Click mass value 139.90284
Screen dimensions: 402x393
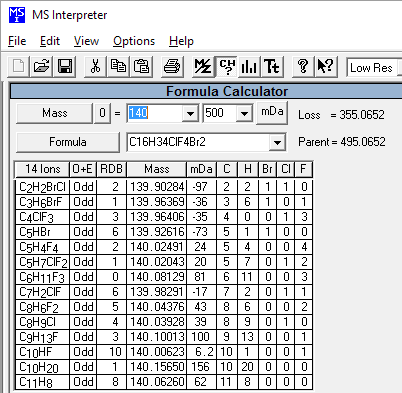click(157, 187)
